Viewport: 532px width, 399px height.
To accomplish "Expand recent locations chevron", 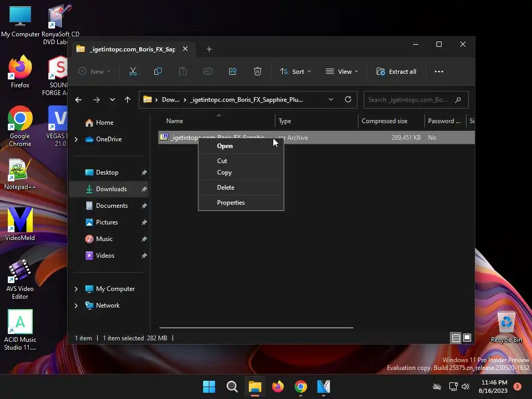I will pos(112,100).
